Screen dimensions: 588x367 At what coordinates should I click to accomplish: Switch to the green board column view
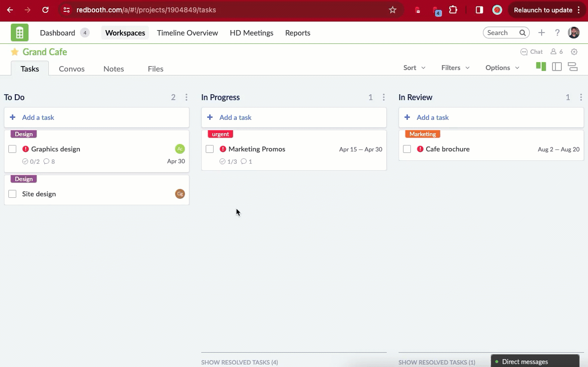click(541, 67)
